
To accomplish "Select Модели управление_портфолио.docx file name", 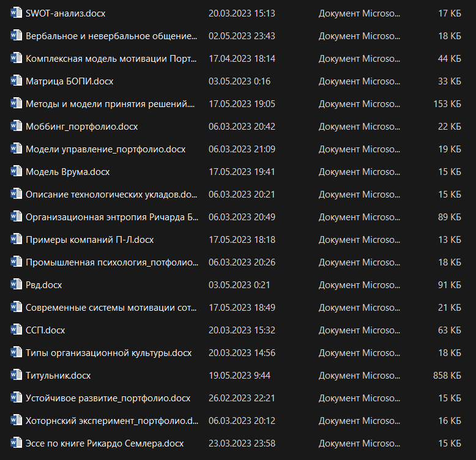I will coord(105,149).
